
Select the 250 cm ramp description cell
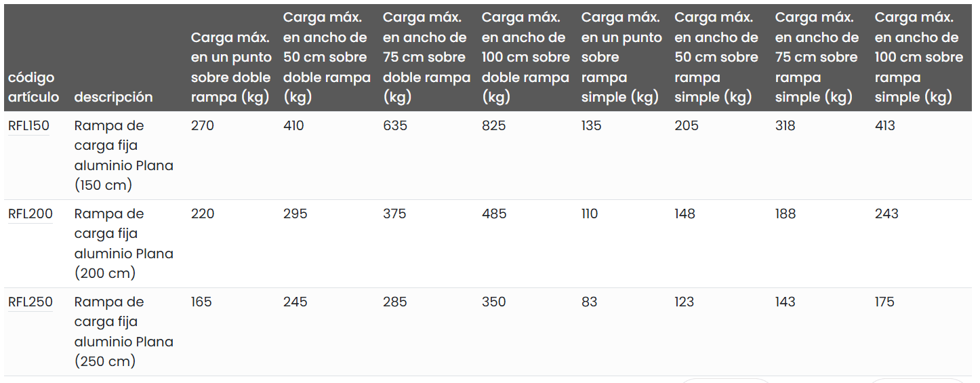[123, 331]
